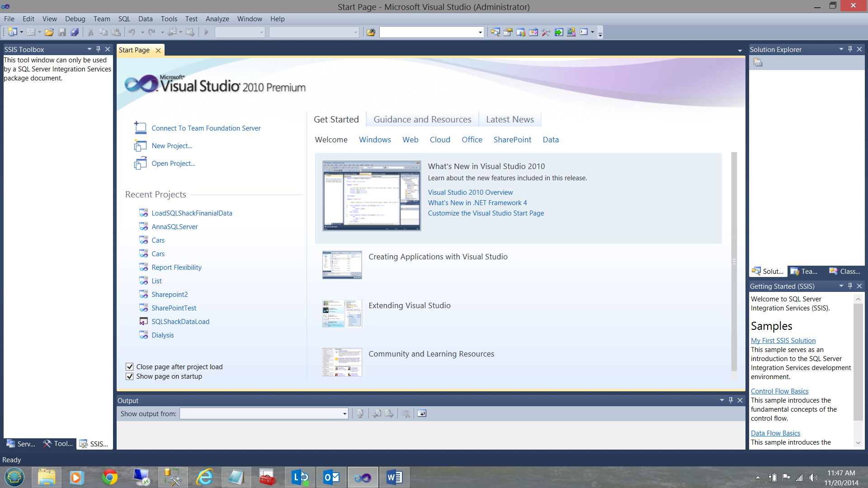The height and width of the screenshot is (488, 868).
Task: Click the Clear All icon in Output panel
Action: click(406, 413)
